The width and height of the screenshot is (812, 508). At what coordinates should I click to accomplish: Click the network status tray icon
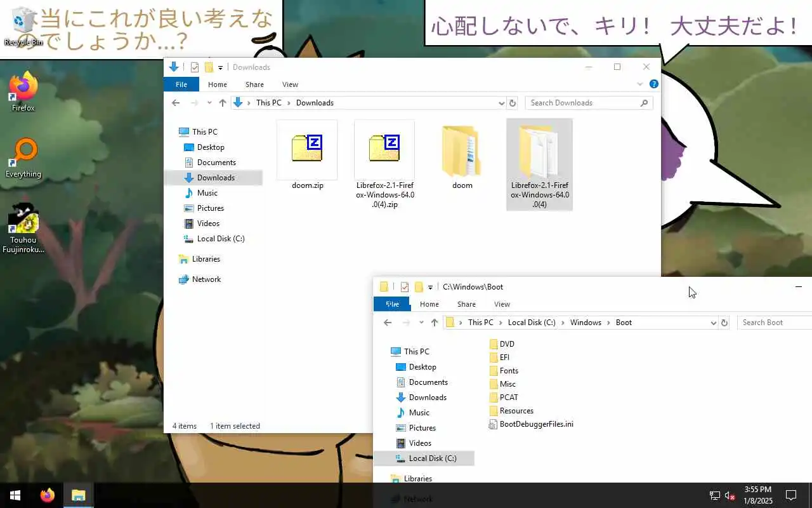pos(714,495)
